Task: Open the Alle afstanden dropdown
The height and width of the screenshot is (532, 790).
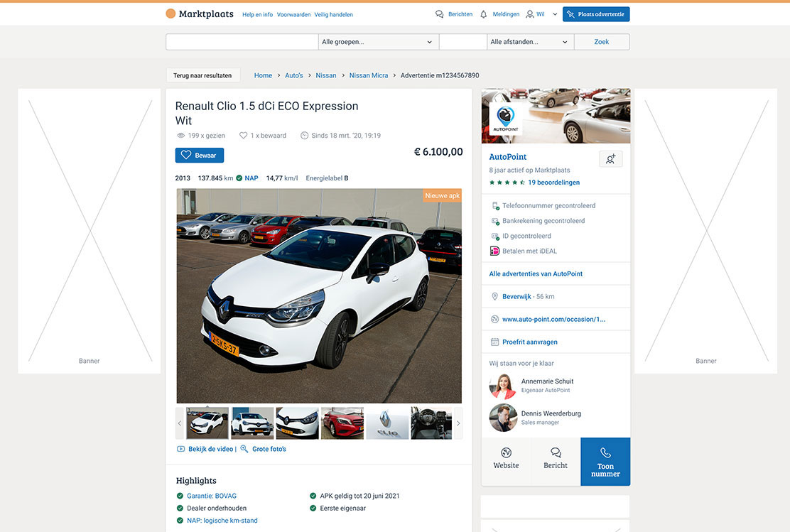Action: click(x=530, y=42)
